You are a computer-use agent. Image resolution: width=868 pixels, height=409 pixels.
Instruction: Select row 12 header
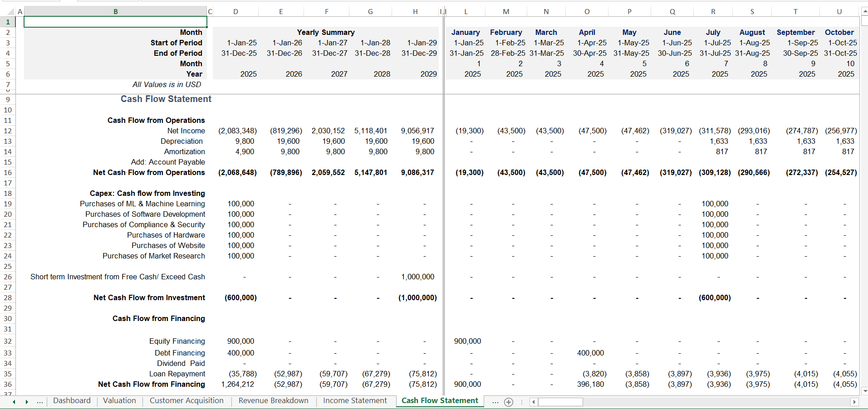pyautogui.click(x=8, y=131)
